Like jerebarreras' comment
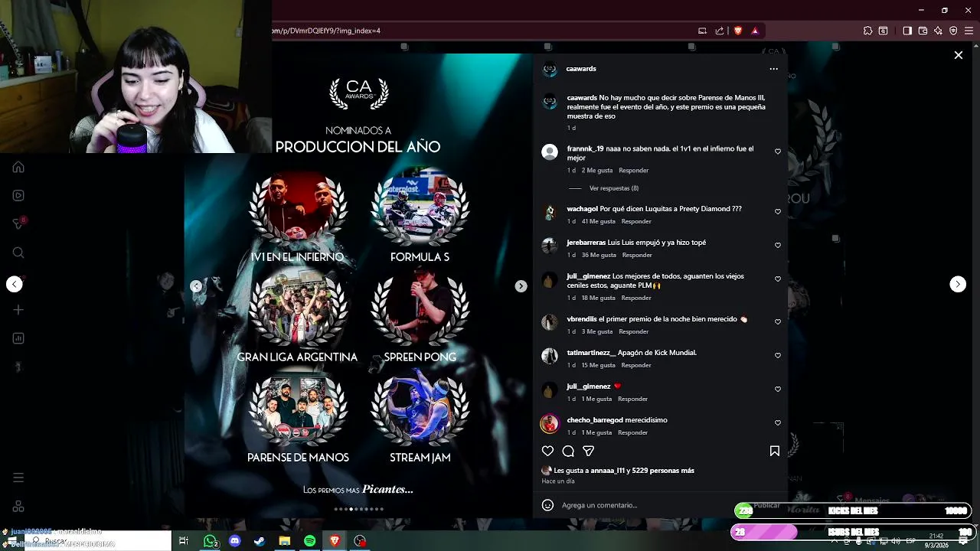 coord(778,245)
